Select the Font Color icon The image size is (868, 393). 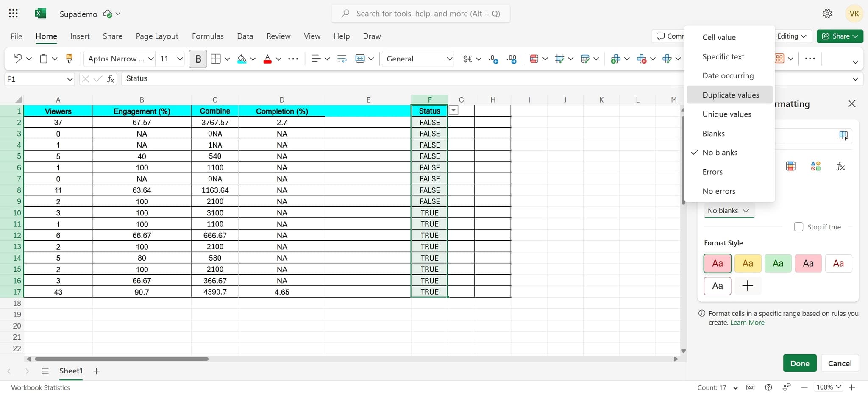pos(267,59)
